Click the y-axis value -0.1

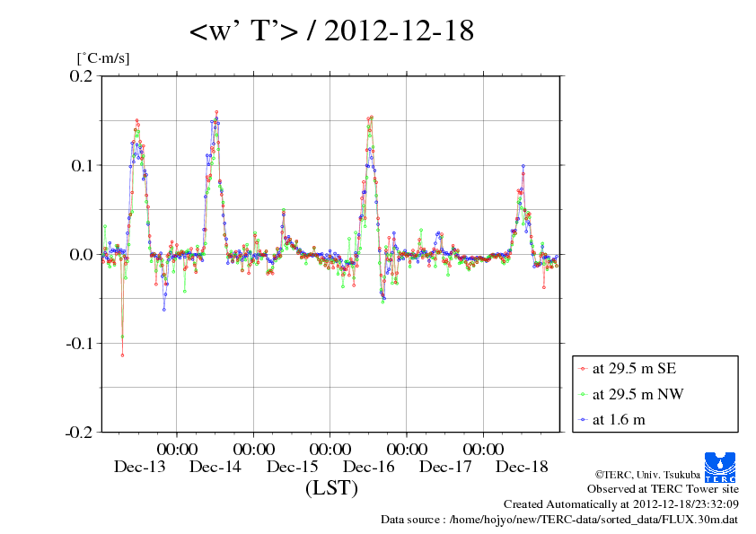[79, 343]
